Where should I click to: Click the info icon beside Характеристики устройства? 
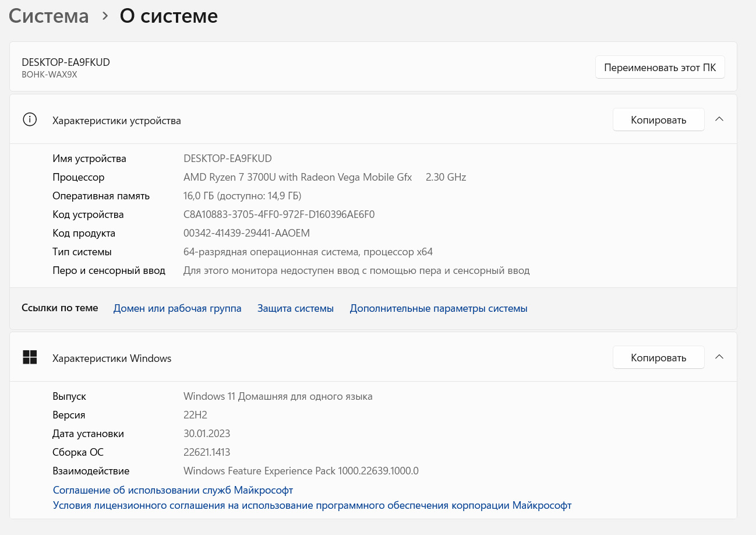click(30, 120)
